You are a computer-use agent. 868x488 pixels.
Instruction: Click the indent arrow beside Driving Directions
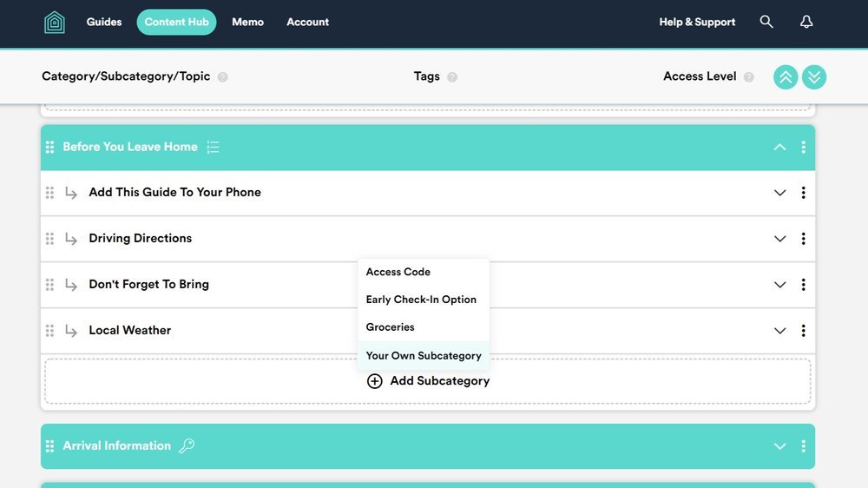tap(71, 239)
